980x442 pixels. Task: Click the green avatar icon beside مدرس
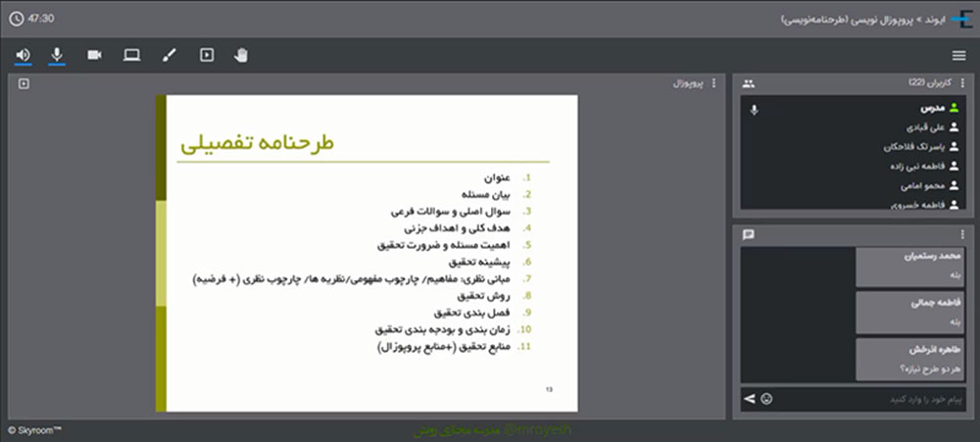click(954, 108)
